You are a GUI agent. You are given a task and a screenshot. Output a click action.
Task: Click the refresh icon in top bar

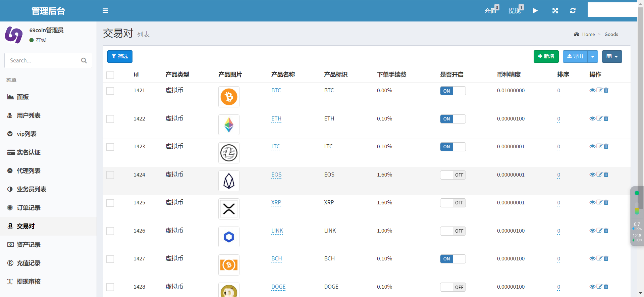573,11
